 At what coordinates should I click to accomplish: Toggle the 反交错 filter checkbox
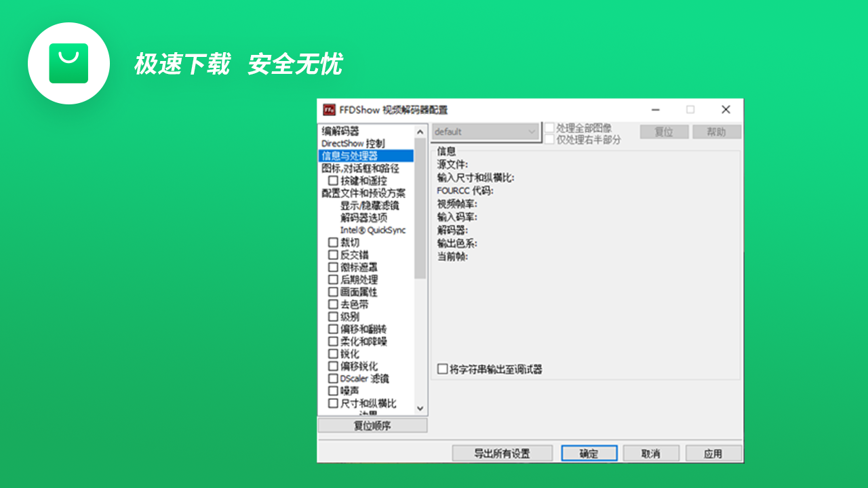click(333, 254)
